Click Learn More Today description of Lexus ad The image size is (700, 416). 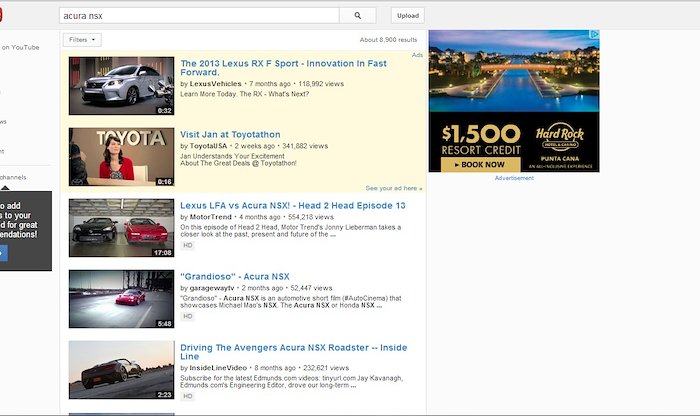pos(244,94)
